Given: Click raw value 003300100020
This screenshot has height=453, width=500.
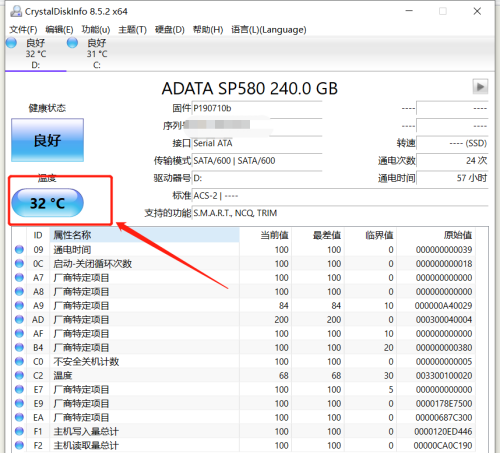Looking at the screenshot, I should (443, 376).
